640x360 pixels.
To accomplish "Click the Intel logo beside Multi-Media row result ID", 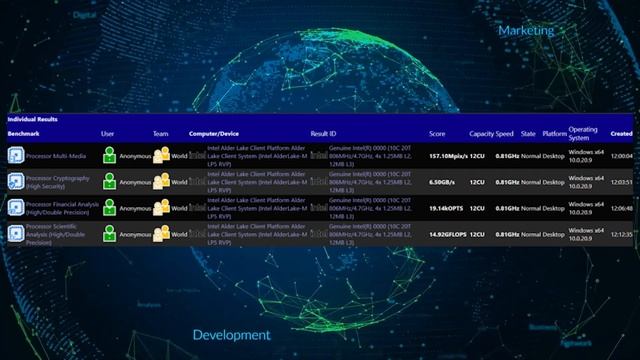I will pos(319,156).
